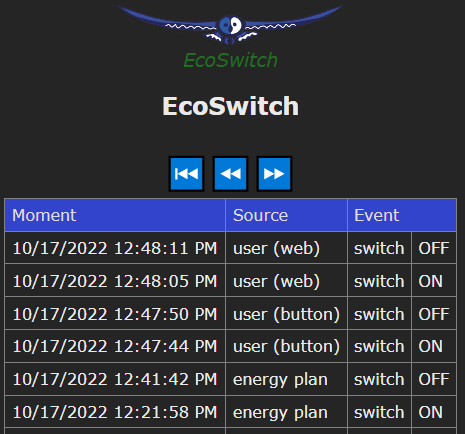Click user (button) source at 12:47:44
465x434 pixels.
coord(286,346)
